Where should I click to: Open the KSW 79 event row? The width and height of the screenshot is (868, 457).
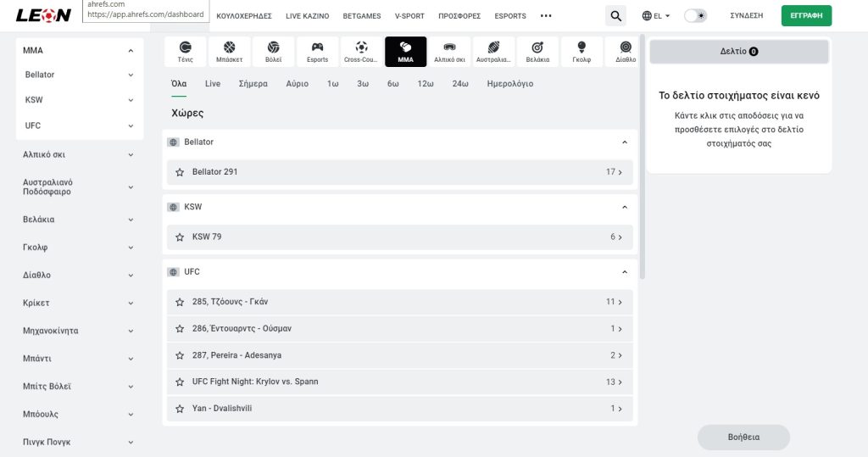400,237
